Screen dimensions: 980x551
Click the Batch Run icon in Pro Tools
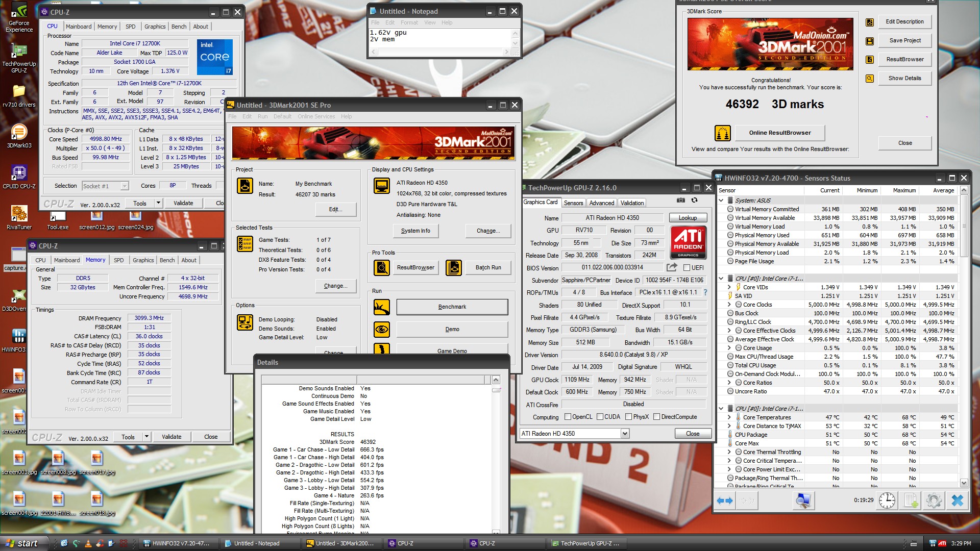[x=454, y=267]
